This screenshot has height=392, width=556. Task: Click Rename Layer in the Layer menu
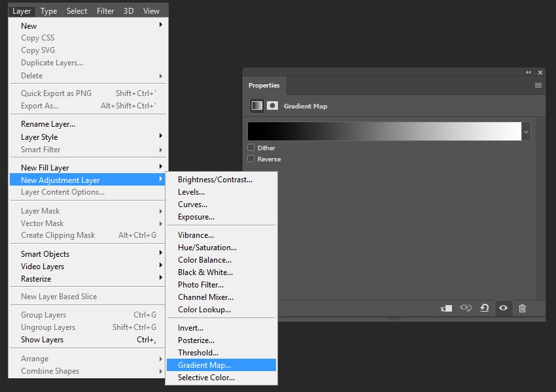pyautogui.click(x=48, y=124)
